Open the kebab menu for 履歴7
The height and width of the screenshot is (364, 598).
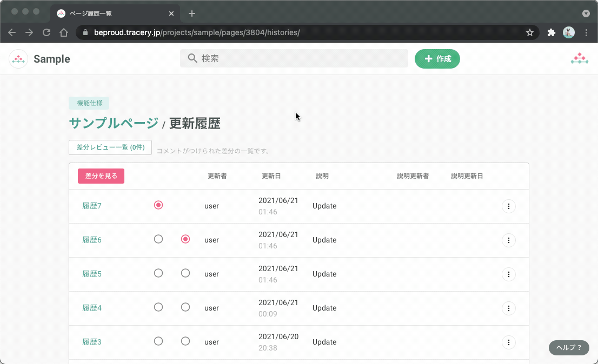(508, 206)
